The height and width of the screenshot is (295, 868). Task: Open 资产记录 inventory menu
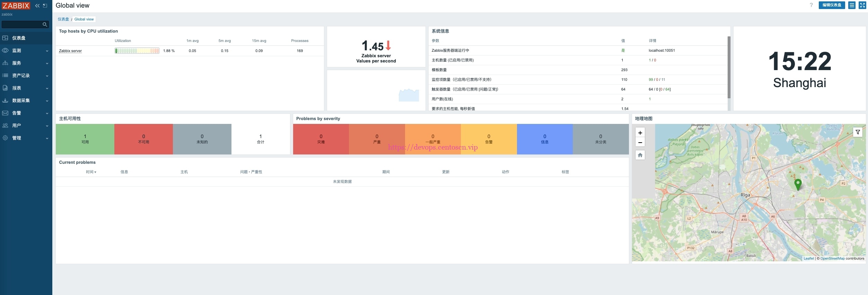point(26,75)
